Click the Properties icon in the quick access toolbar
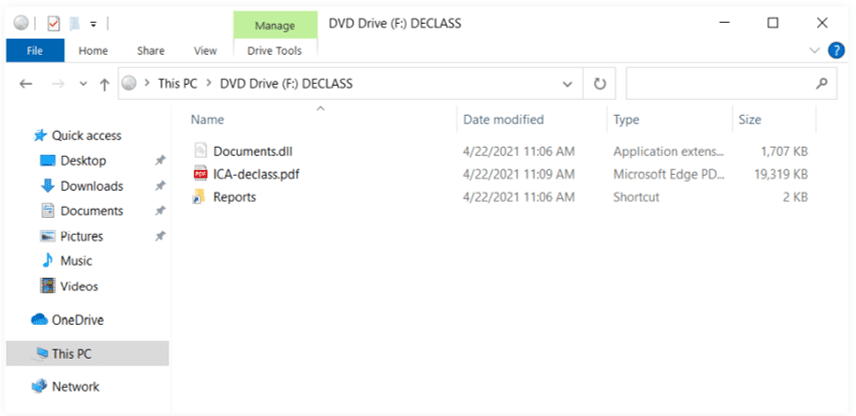Viewport: 856px width, 416px height. tap(54, 23)
